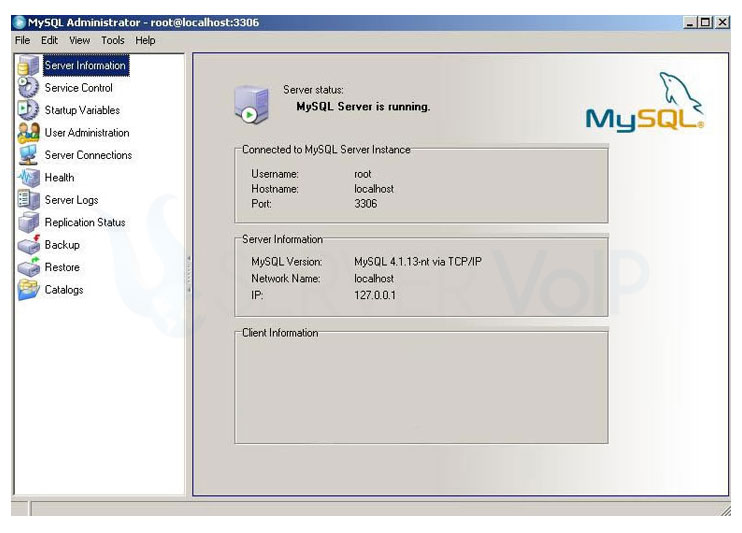The image size is (742, 533).
Task: Open the View menu
Action: [x=80, y=40]
